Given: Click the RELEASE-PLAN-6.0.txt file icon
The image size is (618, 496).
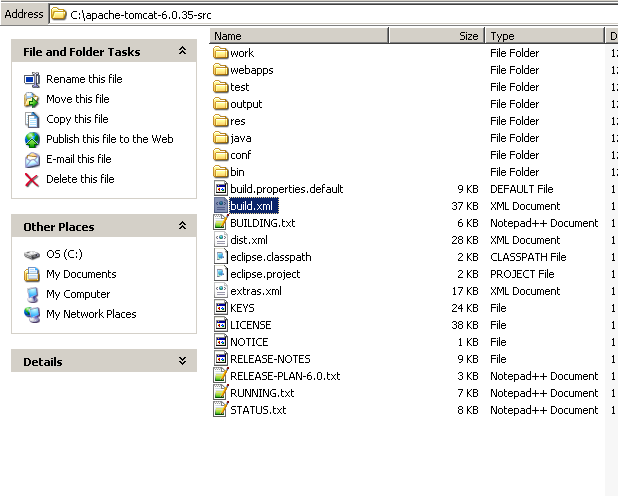Looking at the screenshot, I should click(x=221, y=375).
